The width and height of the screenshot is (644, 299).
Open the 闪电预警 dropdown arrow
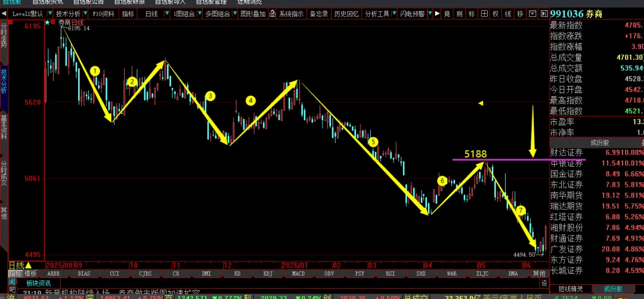tap(429, 14)
